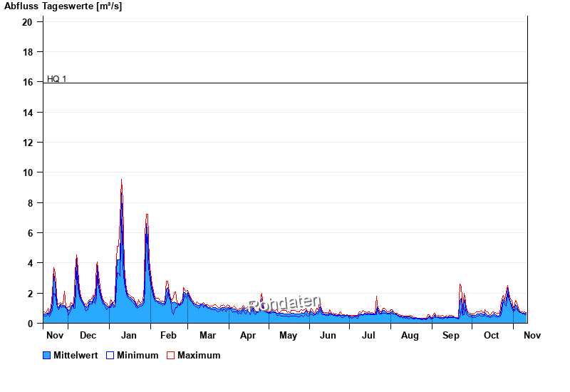Select the Minimum legend label
The height and width of the screenshot is (392, 570).
[138, 355]
